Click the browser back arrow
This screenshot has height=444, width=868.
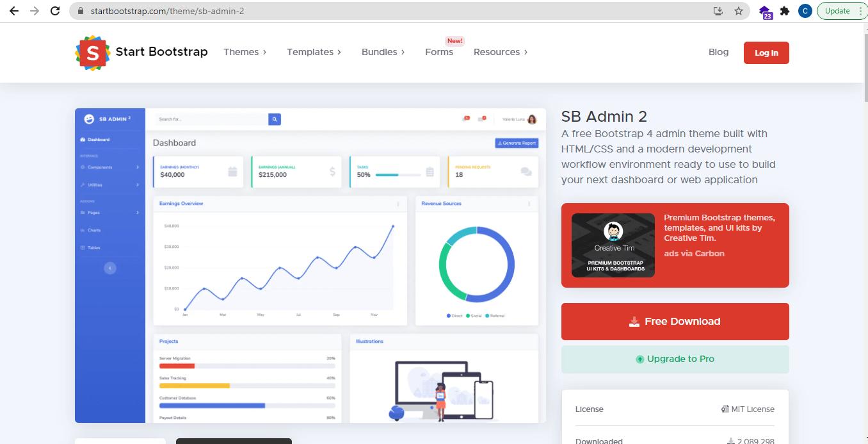coord(14,11)
